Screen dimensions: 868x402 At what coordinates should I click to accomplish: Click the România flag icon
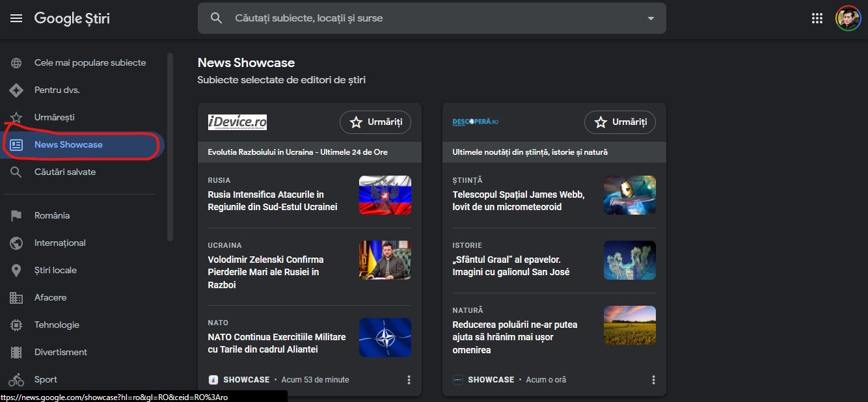tap(16, 216)
